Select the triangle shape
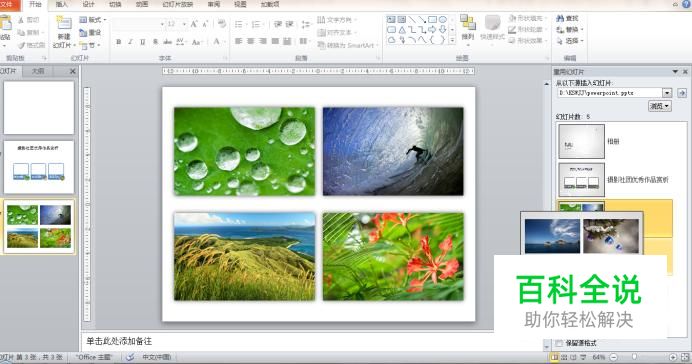This screenshot has height=364, width=692. pos(402,30)
